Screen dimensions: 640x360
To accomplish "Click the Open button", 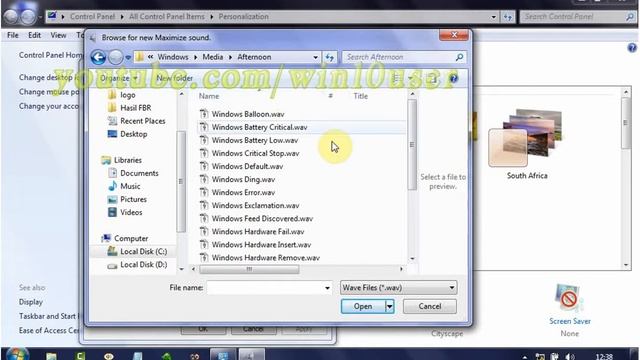I will click(363, 306).
